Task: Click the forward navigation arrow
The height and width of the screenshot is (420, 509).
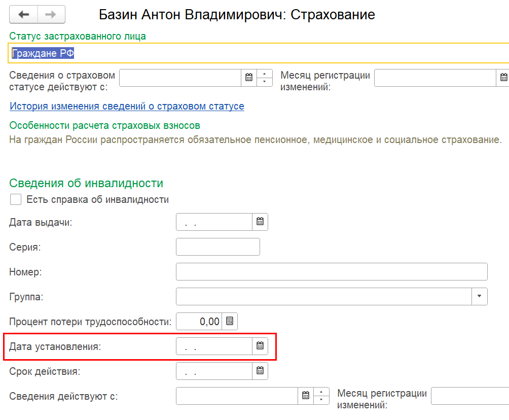Action: (x=50, y=15)
